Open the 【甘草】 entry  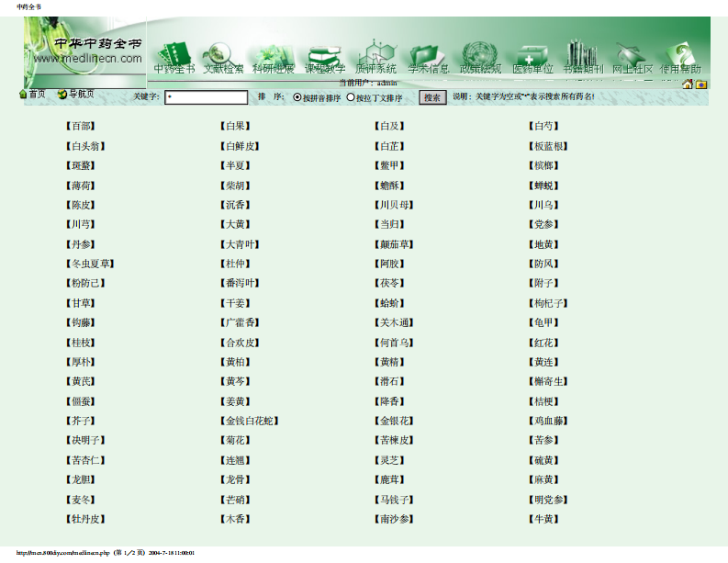pos(81,303)
